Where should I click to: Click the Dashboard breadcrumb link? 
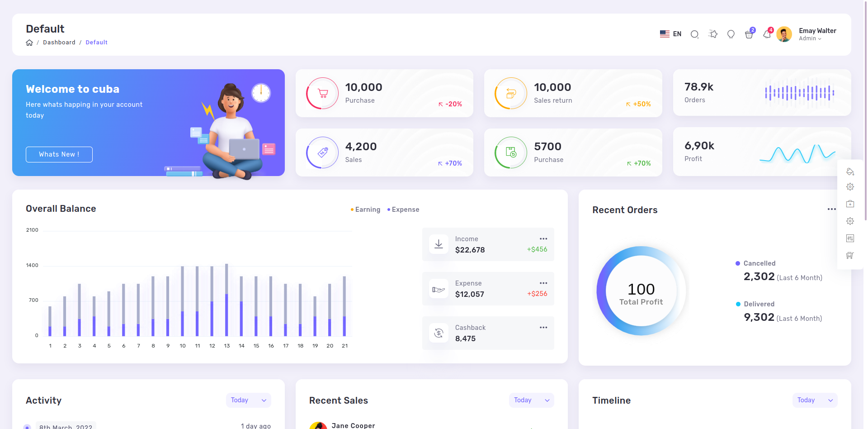(x=59, y=42)
